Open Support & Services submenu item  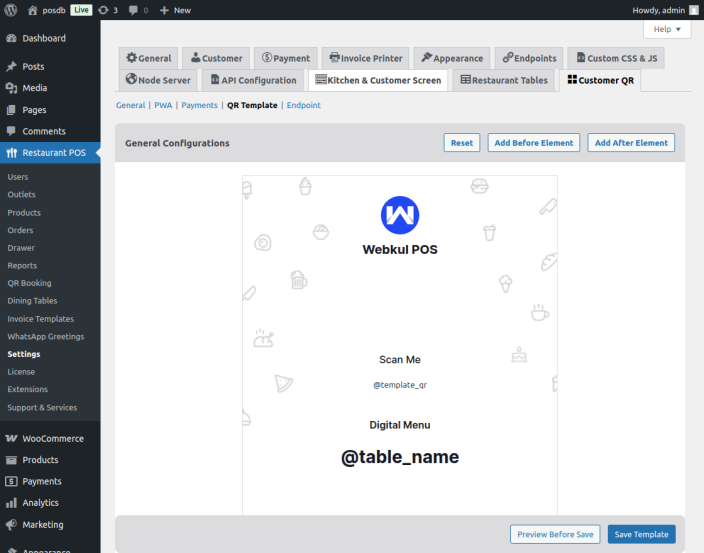pyautogui.click(x=42, y=408)
